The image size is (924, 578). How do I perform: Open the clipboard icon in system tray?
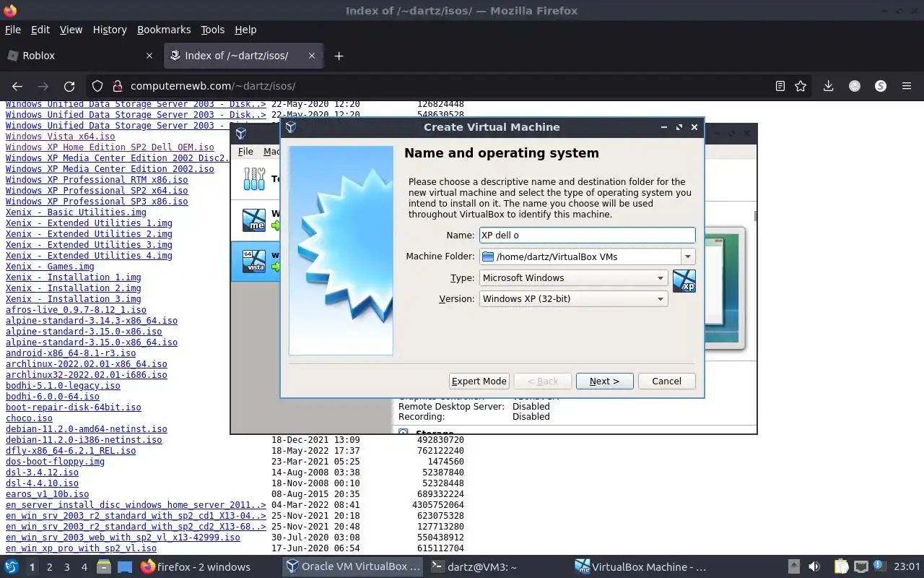point(841,567)
